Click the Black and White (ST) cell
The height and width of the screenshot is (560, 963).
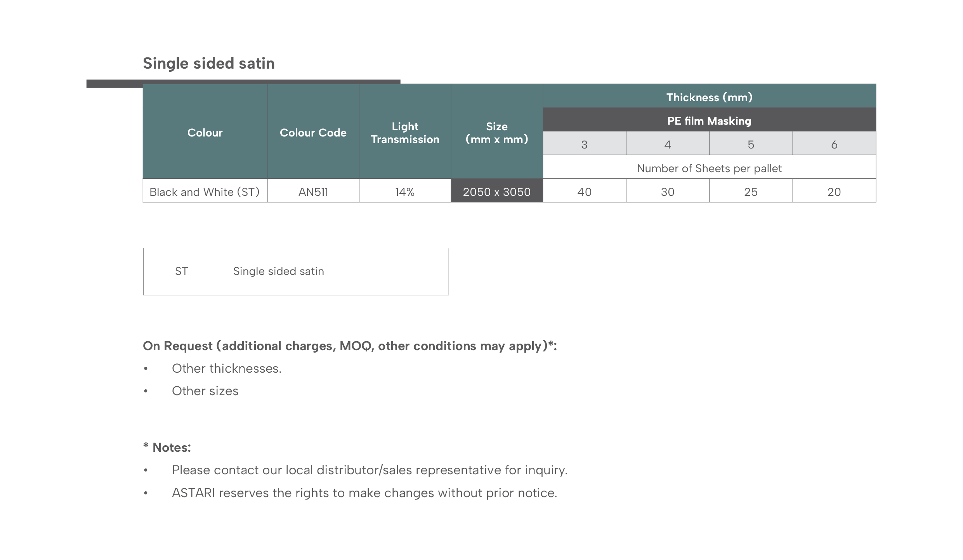[x=205, y=191]
